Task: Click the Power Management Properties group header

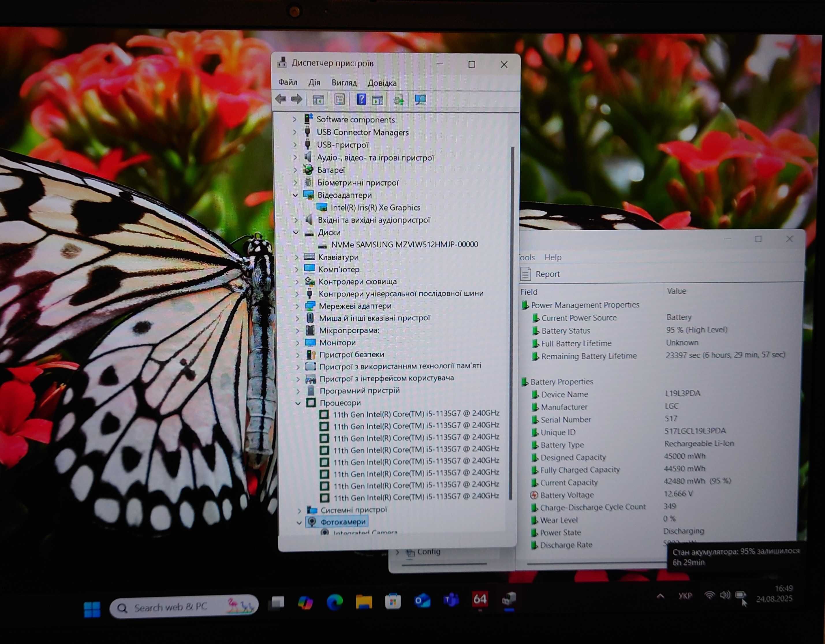Action: [585, 305]
